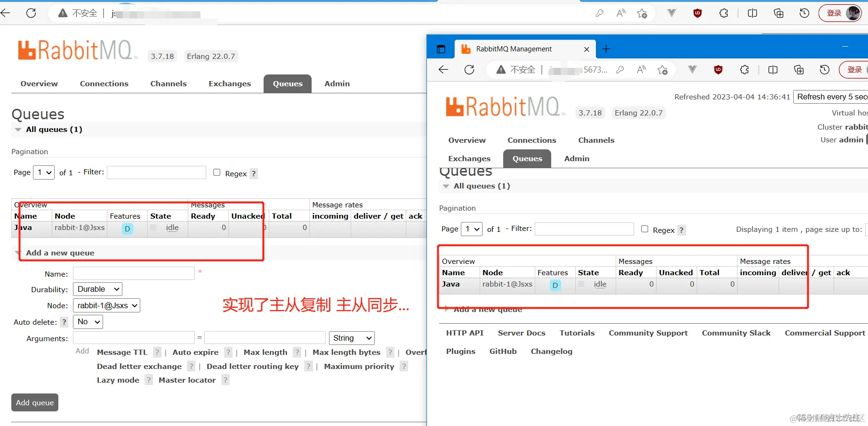Add page to favorites in left browser
Screen dimensions: 868x426
[x=642, y=13]
